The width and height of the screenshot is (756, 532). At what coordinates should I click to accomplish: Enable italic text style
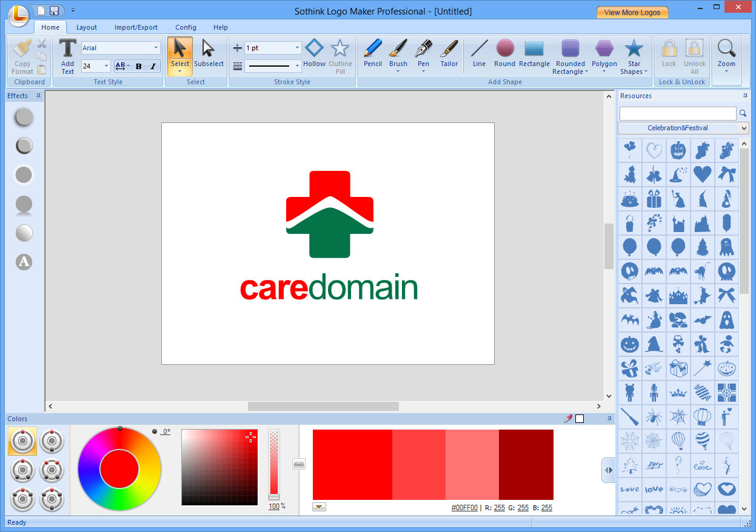tap(152, 65)
